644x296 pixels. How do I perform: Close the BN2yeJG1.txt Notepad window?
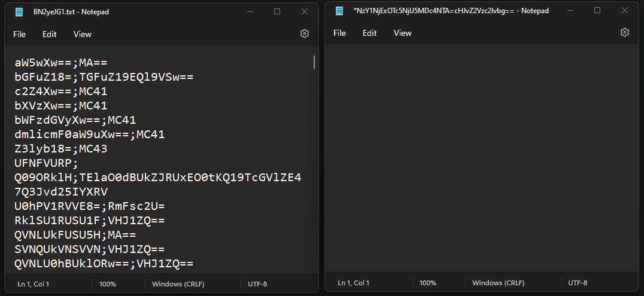click(305, 11)
